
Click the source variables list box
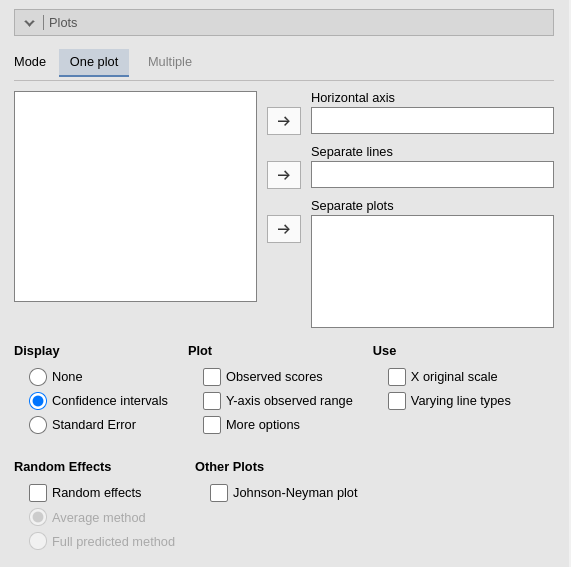point(135,197)
